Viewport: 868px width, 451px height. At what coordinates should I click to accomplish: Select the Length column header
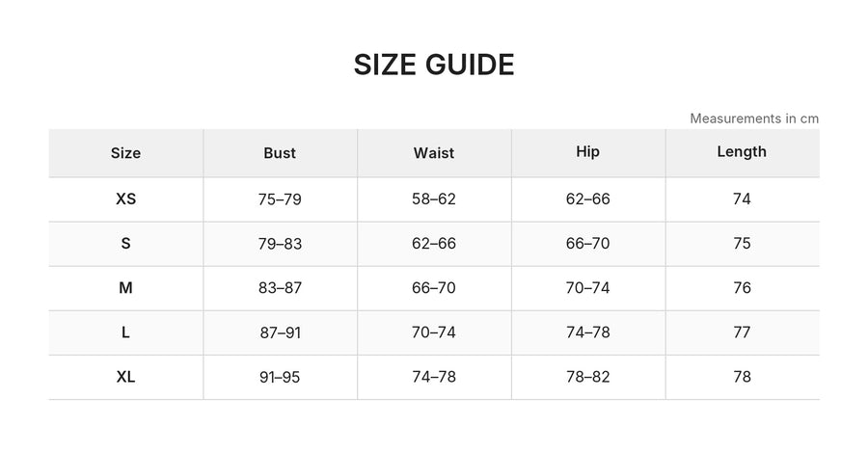(742, 152)
